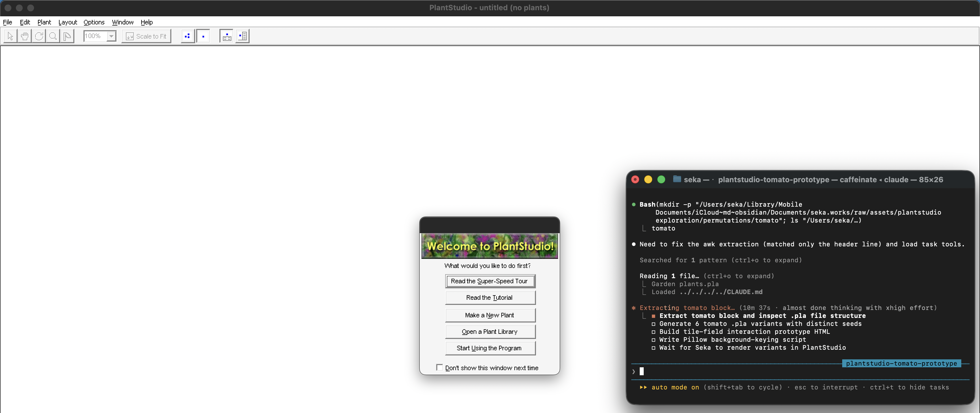
Task: Select the arrow pointer tool
Action: (x=10, y=36)
